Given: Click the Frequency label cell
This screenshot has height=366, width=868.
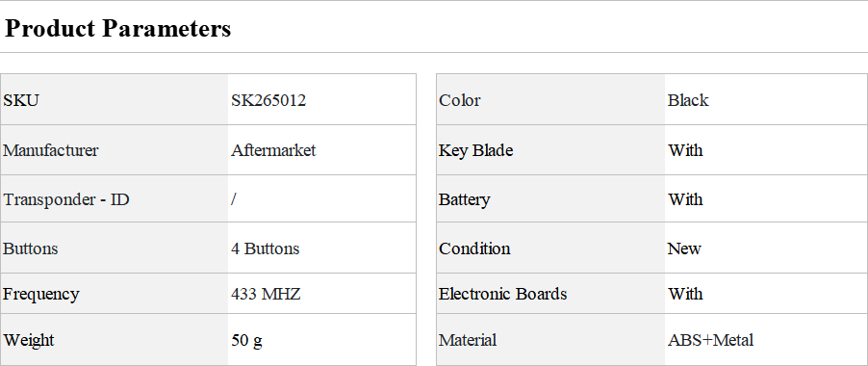Looking at the screenshot, I should (x=115, y=294).
